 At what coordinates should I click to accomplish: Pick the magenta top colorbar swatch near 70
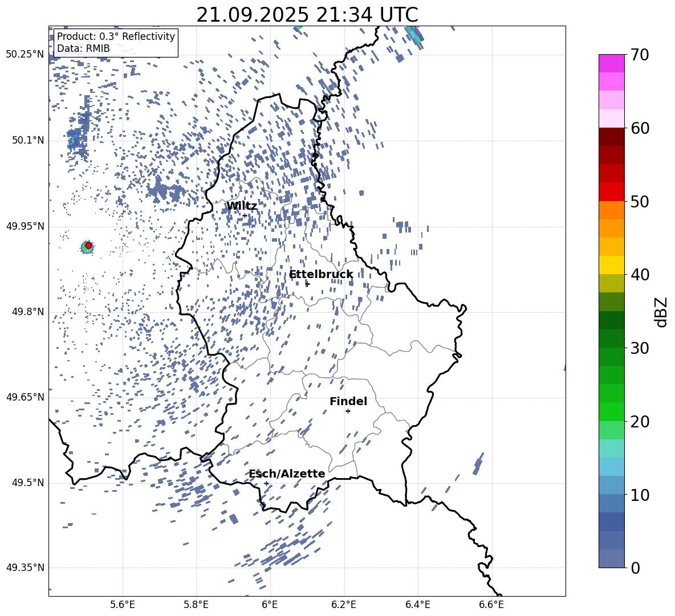coord(612,63)
